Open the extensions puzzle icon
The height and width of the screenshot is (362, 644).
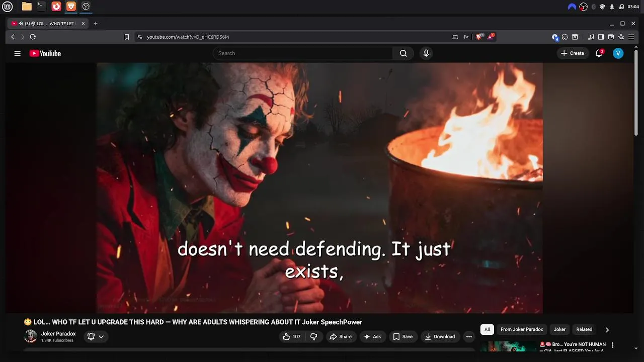[565, 37]
